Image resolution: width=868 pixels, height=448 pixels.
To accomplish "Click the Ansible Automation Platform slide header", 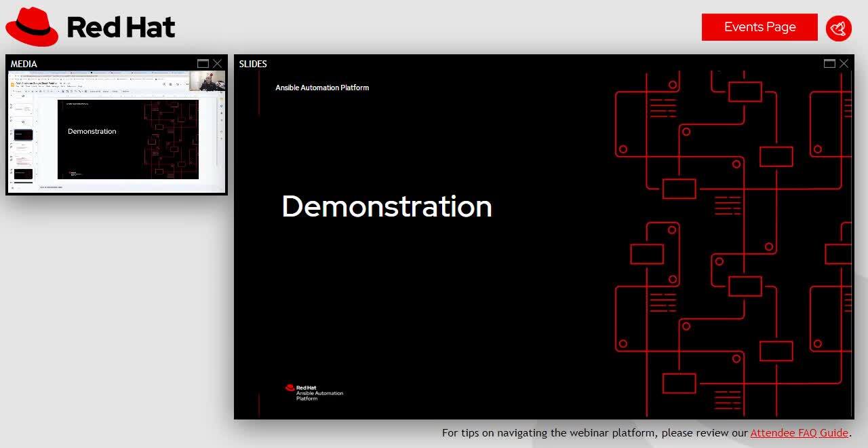I will point(322,88).
